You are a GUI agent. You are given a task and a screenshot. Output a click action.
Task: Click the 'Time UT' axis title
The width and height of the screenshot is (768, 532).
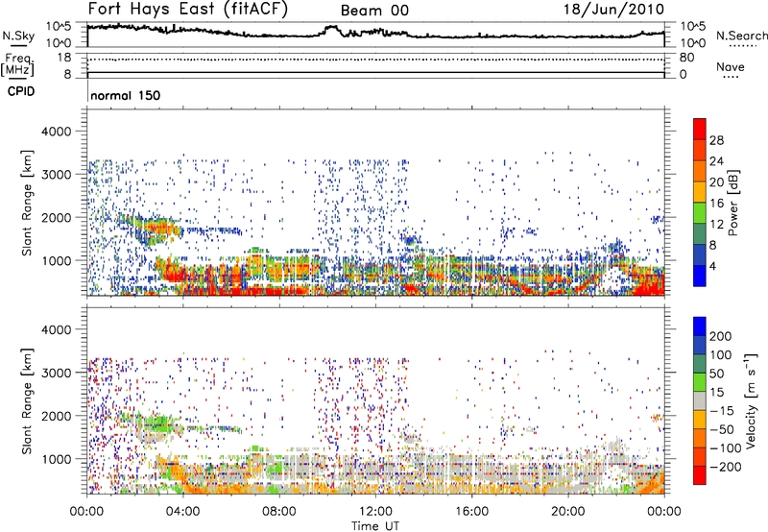(375, 526)
